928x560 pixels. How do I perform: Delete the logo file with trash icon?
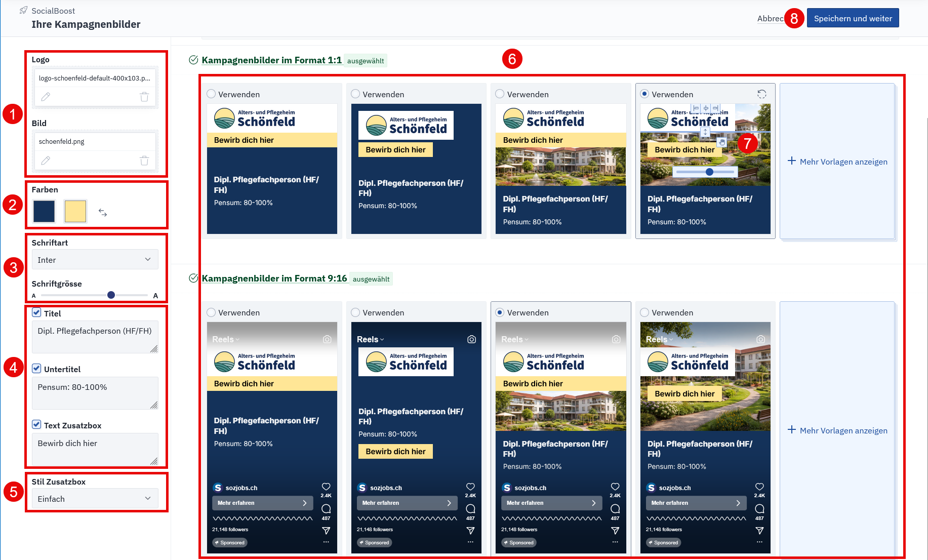[144, 97]
